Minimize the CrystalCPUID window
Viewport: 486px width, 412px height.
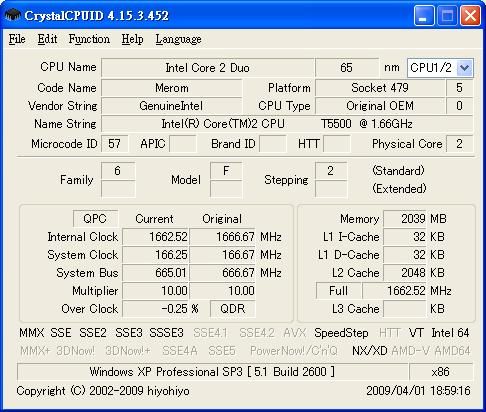click(x=423, y=15)
